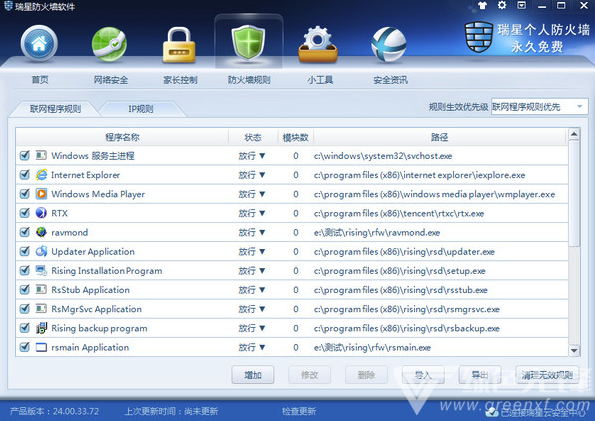
Task: Open 放行 dropdown for rsmain Application
Action: 252,347
